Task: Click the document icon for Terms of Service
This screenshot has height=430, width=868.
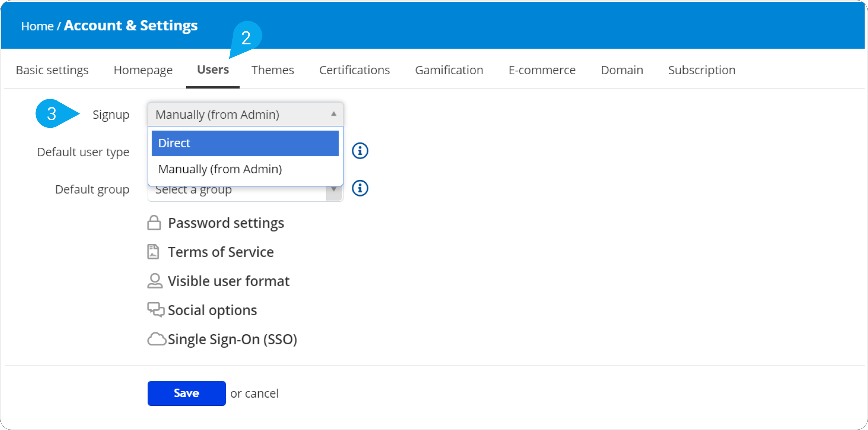Action: point(153,252)
